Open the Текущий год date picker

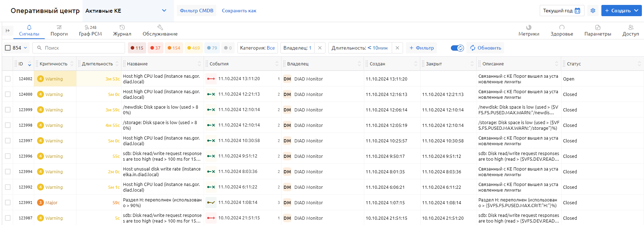(x=562, y=11)
